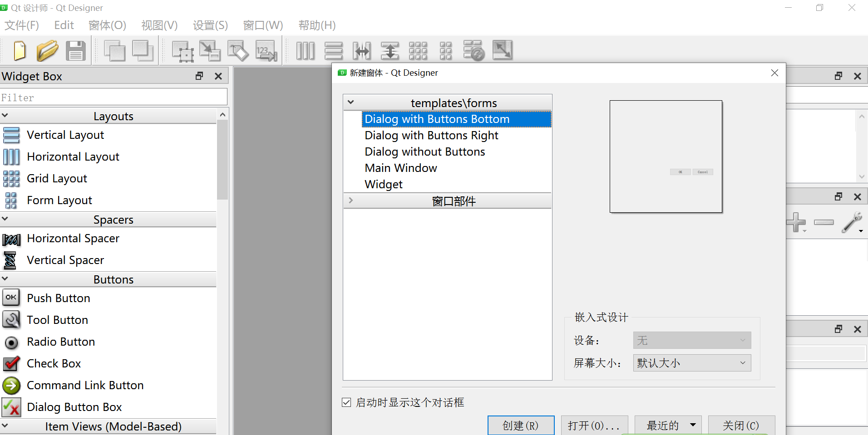868x435 pixels.
Task: Open the 帮助(H) menu
Action: coord(317,25)
